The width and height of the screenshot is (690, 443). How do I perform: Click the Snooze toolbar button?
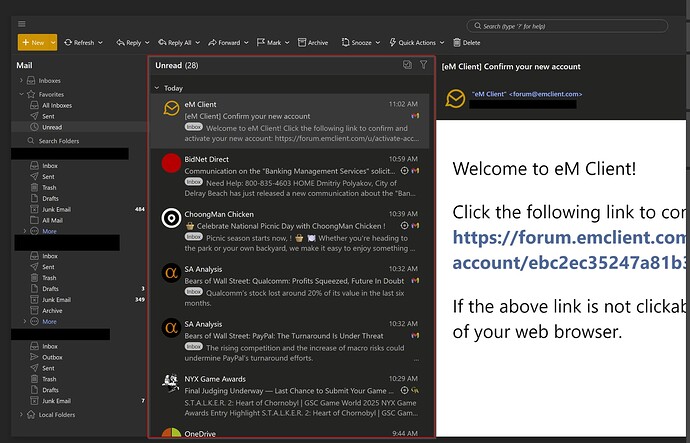pos(356,43)
